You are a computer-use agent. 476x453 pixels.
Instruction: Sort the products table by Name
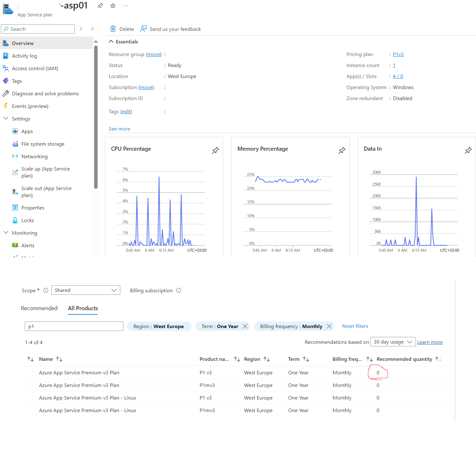(59, 359)
